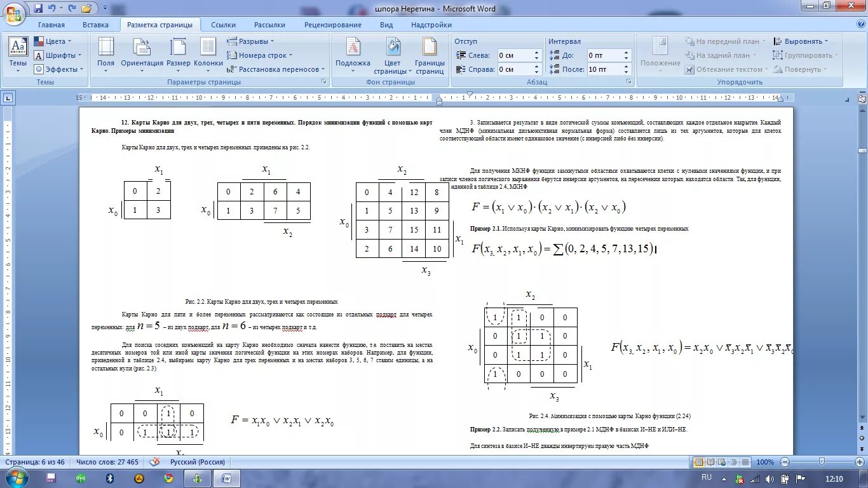Save document via Quick Access floppy icon
The height and width of the screenshot is (488, 868).
[38, 9]
